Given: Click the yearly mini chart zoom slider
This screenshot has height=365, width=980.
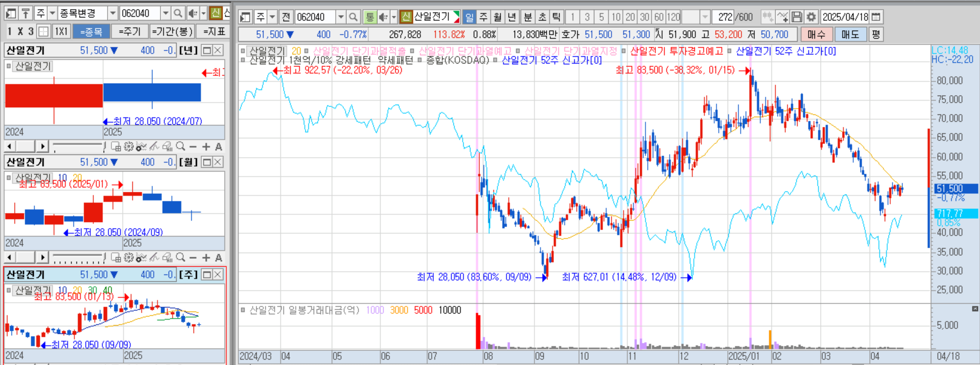Looking at the screenshot, I should coord(79,147).
